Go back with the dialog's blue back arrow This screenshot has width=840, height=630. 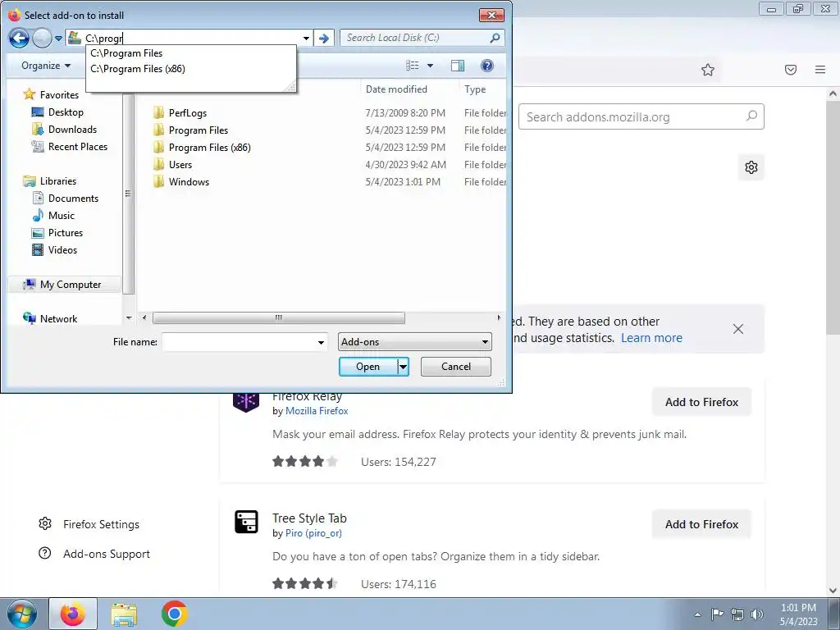click(x=19, y=38)
